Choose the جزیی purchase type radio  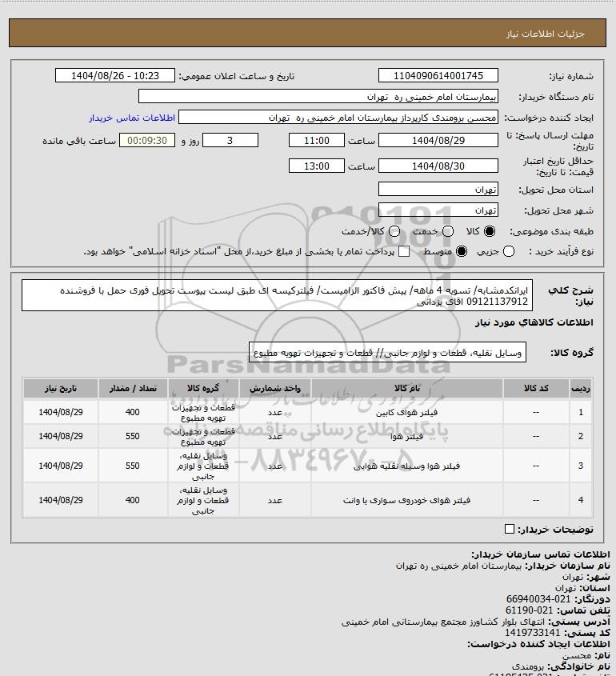click(x=509, y=251)
